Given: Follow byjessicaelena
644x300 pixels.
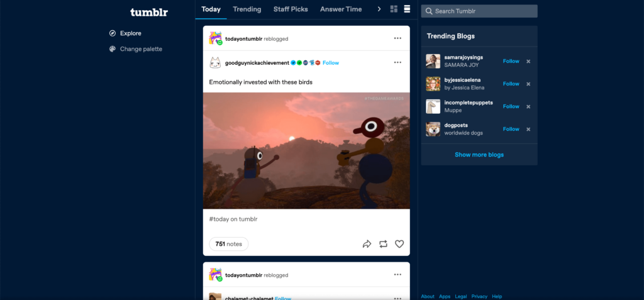Looking at the screenshot, I should pyautogui.click(x=511, y=84).
